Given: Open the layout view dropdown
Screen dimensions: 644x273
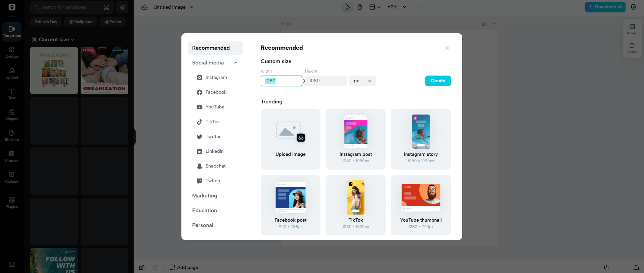Looking at the screenshot, I should 375,7.
